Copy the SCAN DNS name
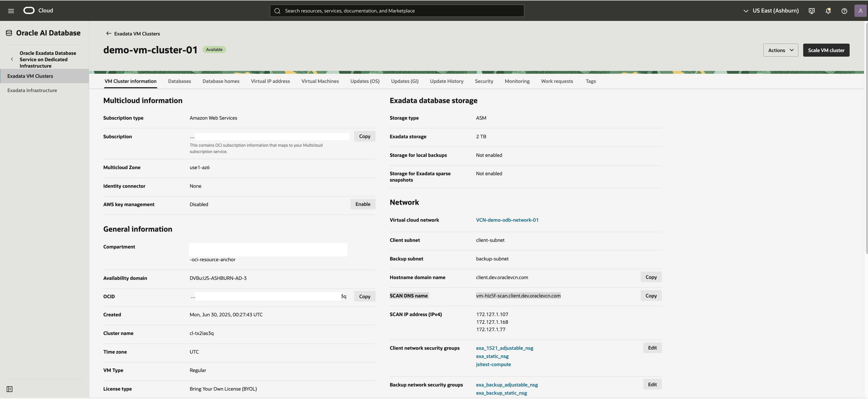 coord(651,295)
